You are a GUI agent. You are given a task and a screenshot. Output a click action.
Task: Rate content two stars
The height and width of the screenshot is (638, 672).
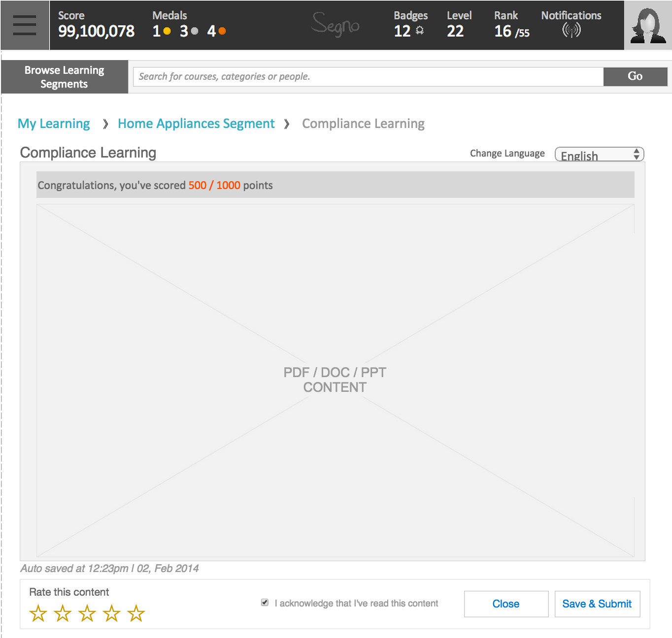pyautogui.click(x=63, y=613)
